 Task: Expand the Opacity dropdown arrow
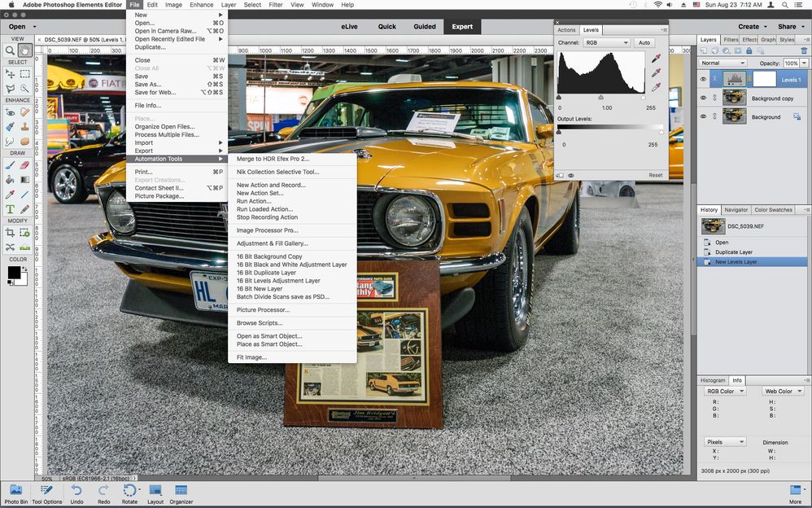pos(804,63)
